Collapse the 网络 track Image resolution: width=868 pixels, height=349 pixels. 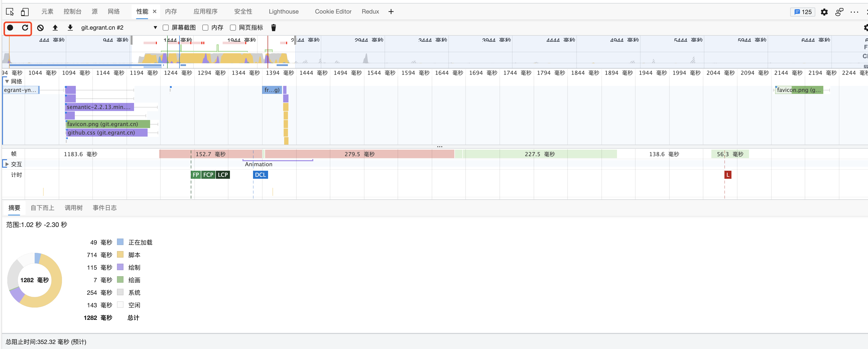(7, 81)
